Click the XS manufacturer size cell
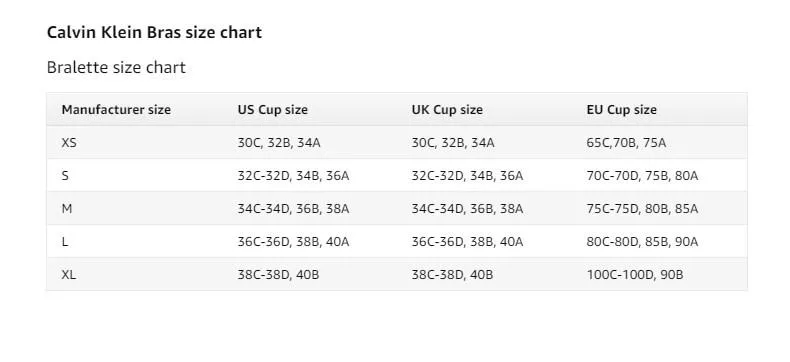Image resolution: width=790 pixels, height=362 pixels. coord(69,143)
